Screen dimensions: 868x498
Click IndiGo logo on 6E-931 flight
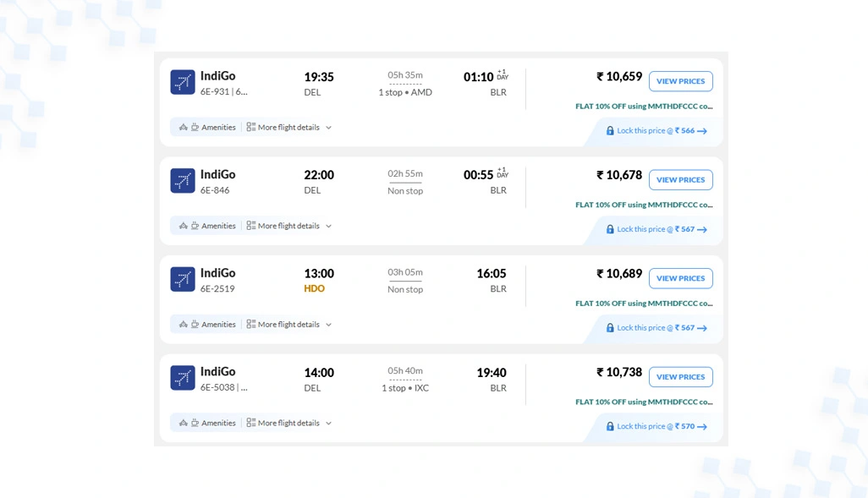(182, 82)
